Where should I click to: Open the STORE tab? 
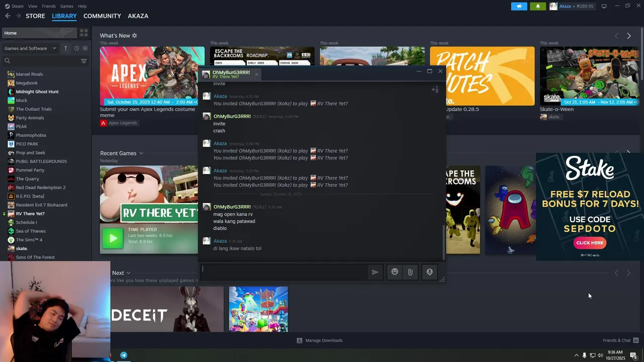35,16
